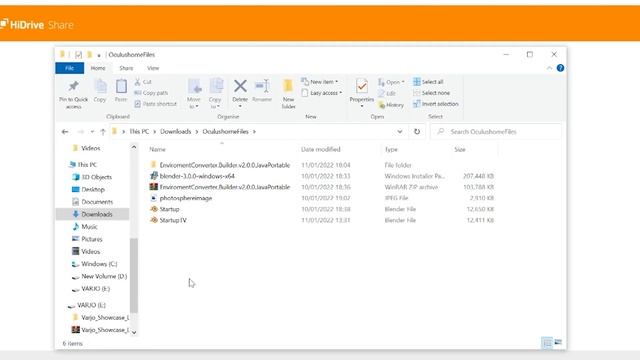Click the Delete X icon
Screen dimensions: 640x360
tap(240, 86)
